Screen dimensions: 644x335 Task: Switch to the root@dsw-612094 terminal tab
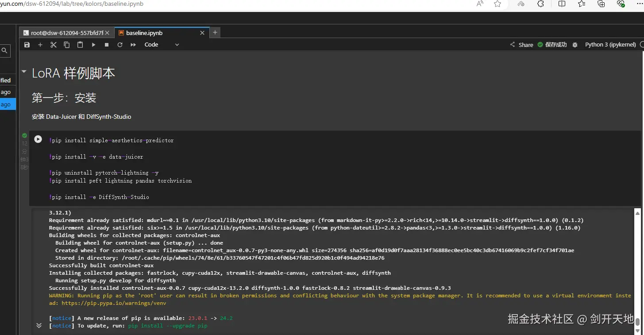67,33
